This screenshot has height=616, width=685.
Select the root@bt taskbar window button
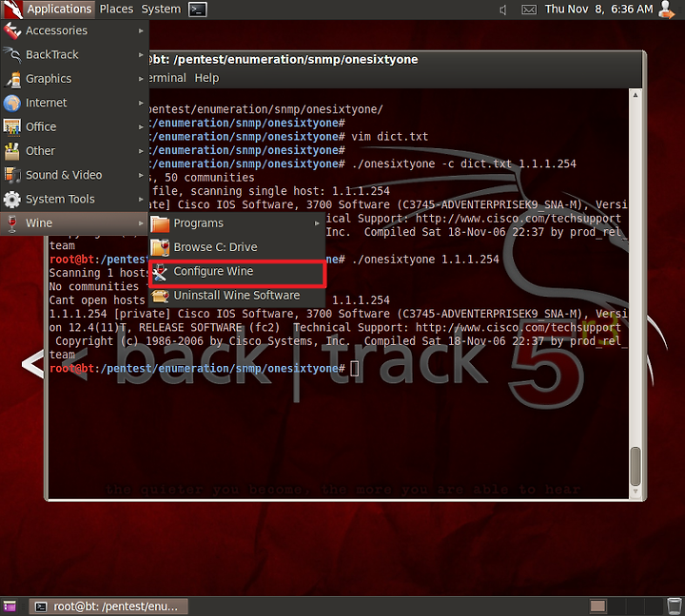click(x=108, y=606)
